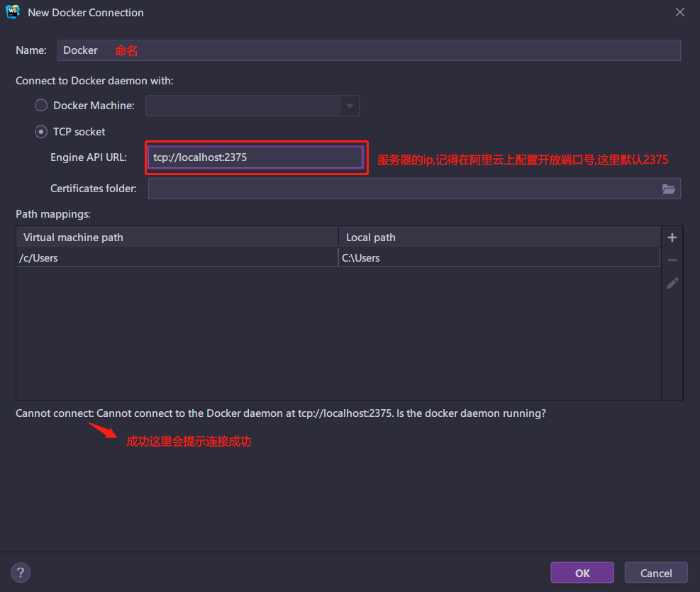
Task: Confirm the connection with OK button
Action: (582, 573)
